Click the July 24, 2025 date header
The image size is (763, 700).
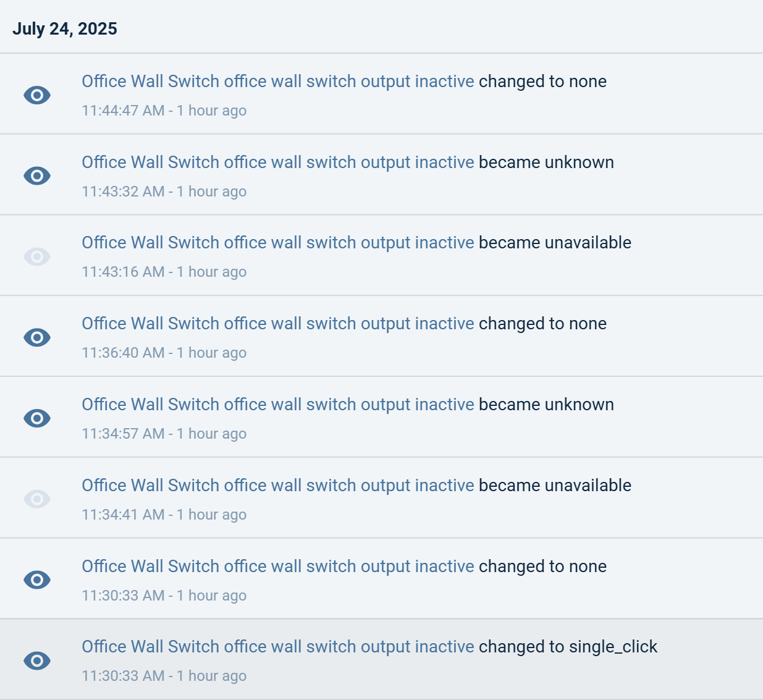click(65, 29)
